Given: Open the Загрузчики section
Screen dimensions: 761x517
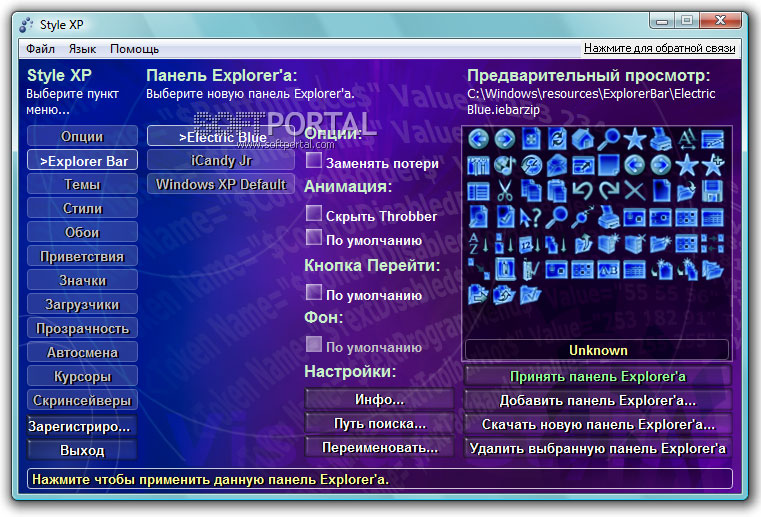Looking at the screenshot, I should pyautogui.click(x=82, y=304).
